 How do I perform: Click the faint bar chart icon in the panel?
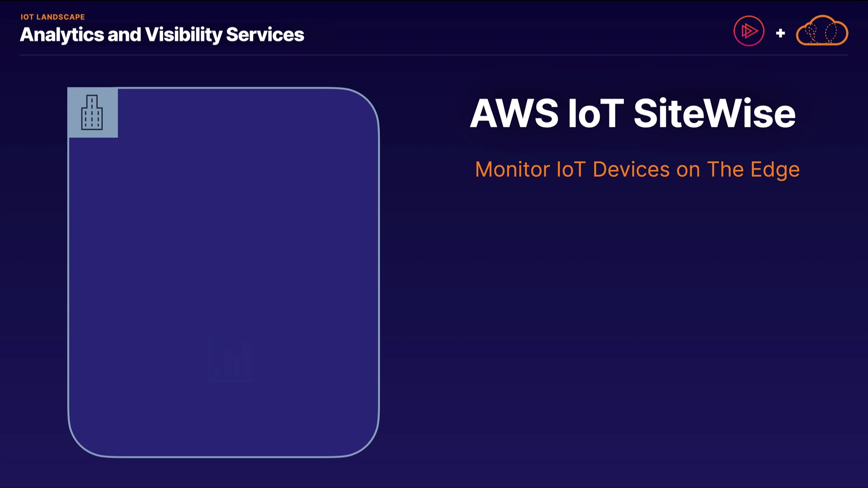pyautogui.click(x=230, y=359)
